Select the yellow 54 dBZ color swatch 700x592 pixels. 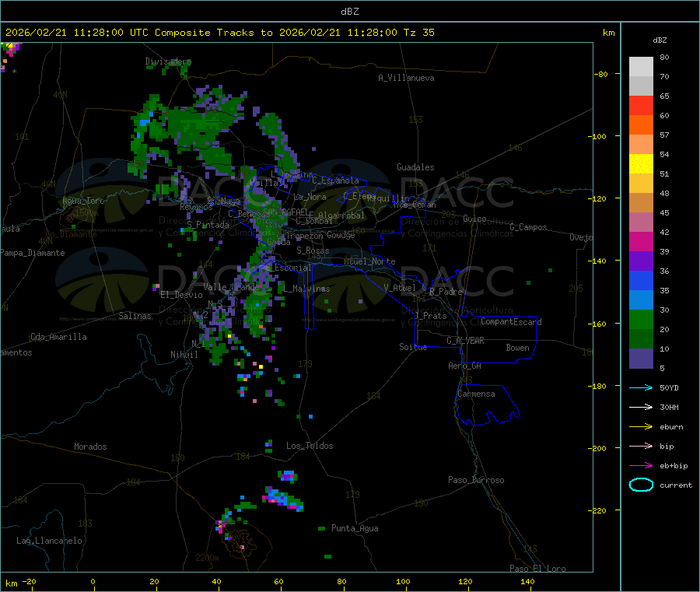641,164
